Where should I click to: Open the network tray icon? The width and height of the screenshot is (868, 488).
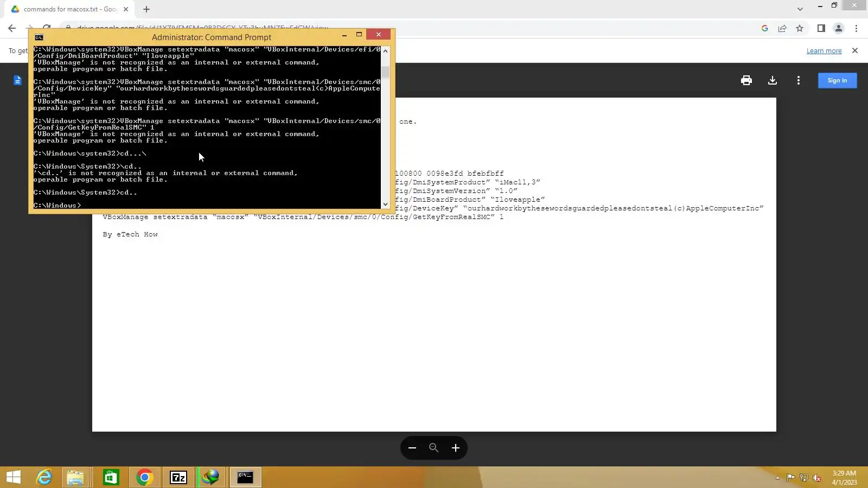(x=803, y=478)
